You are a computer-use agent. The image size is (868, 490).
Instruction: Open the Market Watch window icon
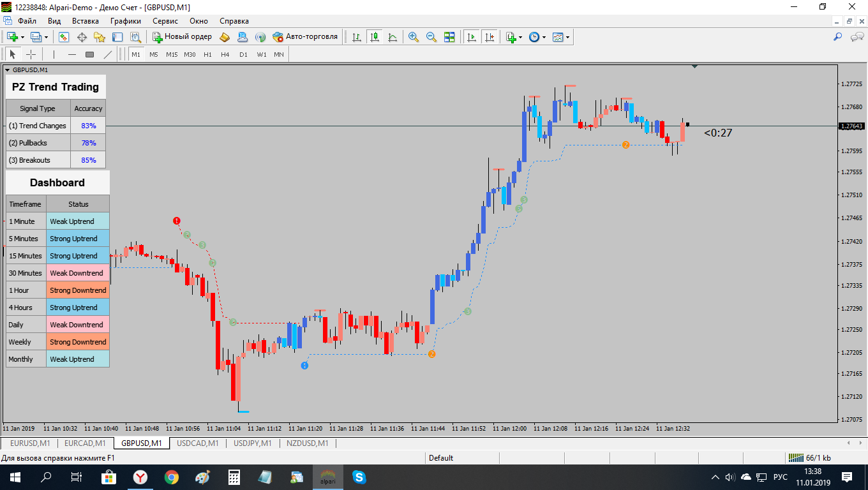[x=64, y=37]
